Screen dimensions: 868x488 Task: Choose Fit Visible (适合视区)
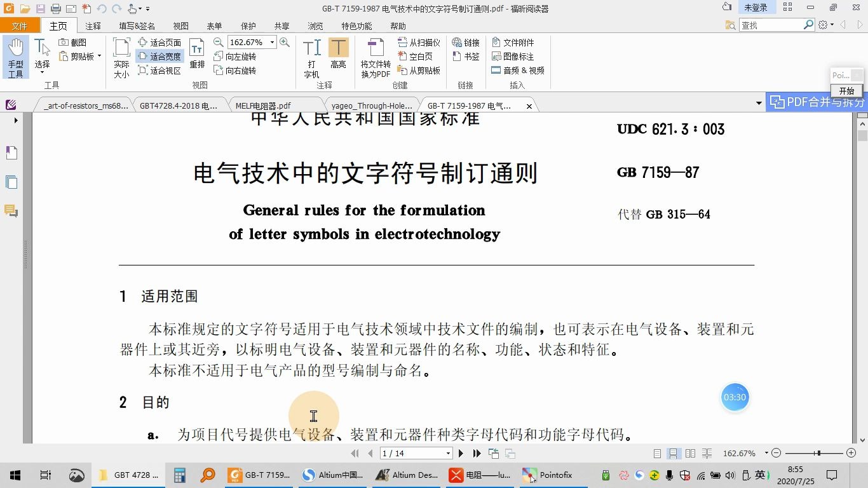pos(159,71)
